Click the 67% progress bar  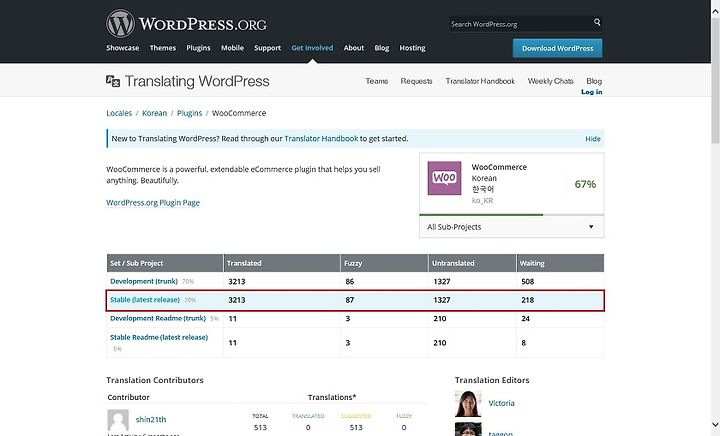[512, 214]
